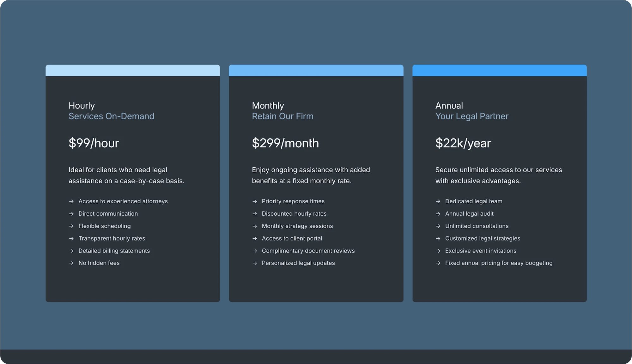Click 'Your Legal Partner' subtitle
The height and width of the screenshot is (364, 632).
(472, 116)
